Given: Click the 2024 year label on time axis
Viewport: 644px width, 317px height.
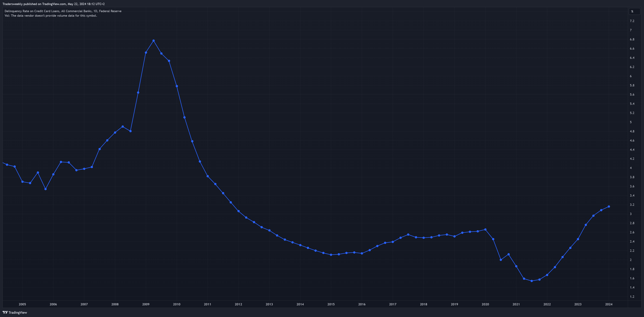Looking at the screenshot, I should pos(609,304).
